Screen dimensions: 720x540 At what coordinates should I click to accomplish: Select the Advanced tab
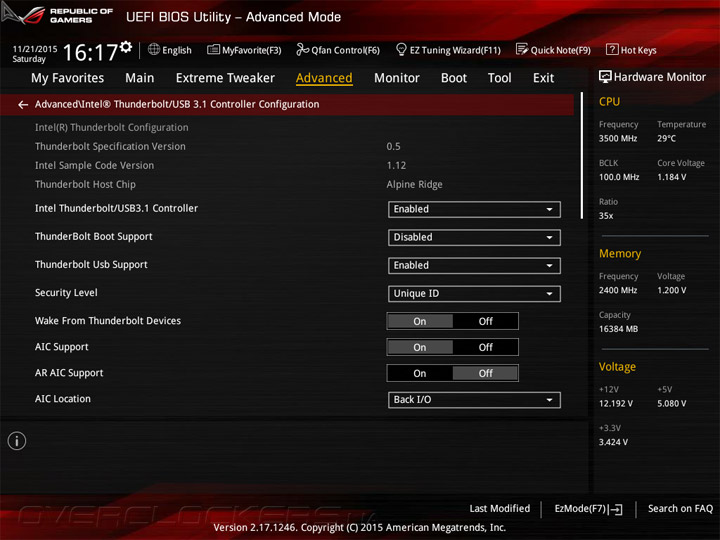tap(324, 78)
